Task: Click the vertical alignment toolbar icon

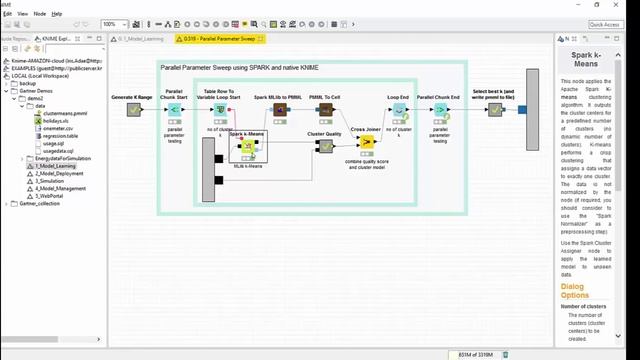Action: coord(149,24)
